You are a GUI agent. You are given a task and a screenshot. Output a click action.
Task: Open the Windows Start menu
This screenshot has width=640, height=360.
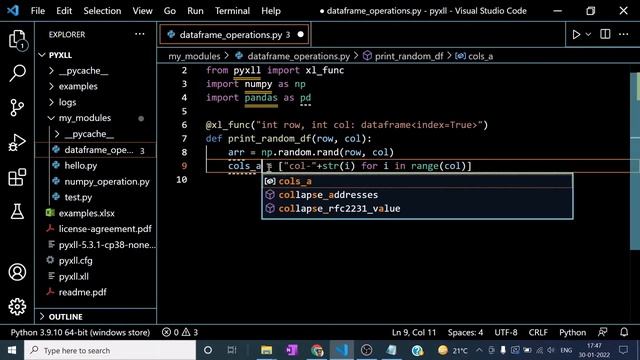[12, 350]
